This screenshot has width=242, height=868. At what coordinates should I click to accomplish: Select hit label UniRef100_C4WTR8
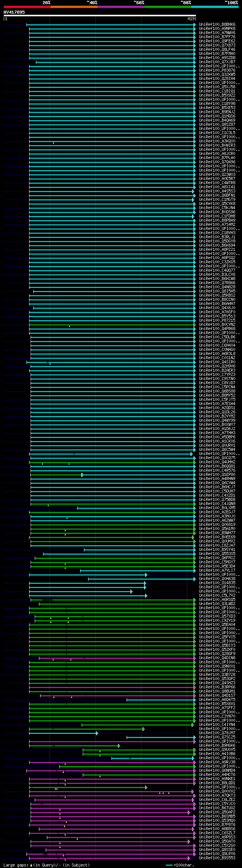(x=217, y=183)
